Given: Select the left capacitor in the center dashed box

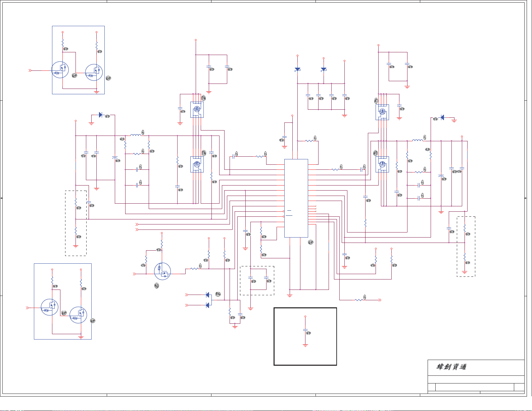Looking at the screenshot, I should pyautogui.click(x=250, y=278).
